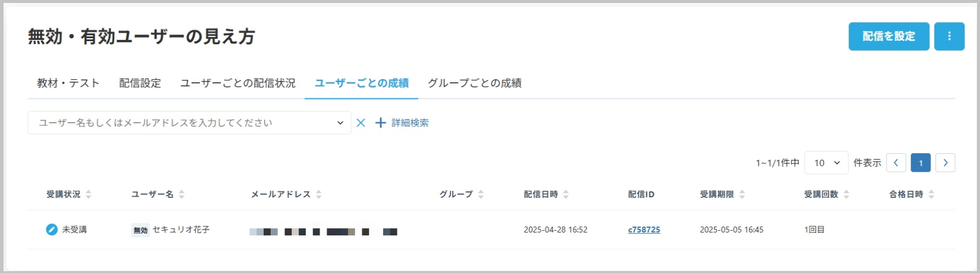
Task: Switch to グループごとの成績 tab
Action: (475, 83)
